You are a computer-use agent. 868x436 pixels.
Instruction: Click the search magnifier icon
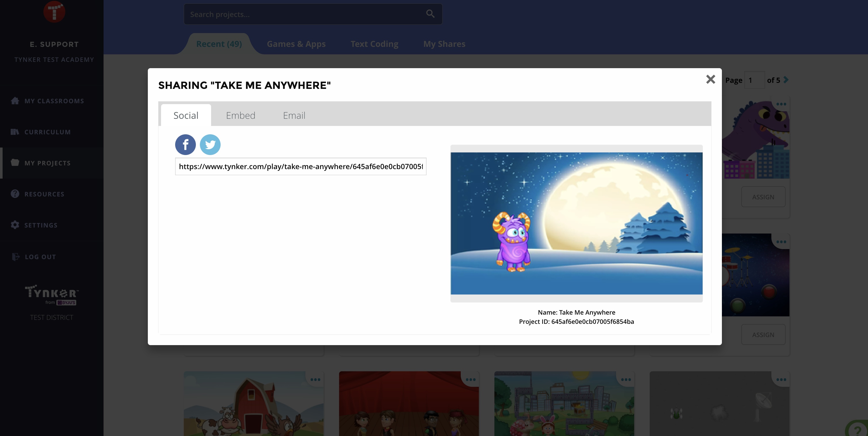pos(430,14)
